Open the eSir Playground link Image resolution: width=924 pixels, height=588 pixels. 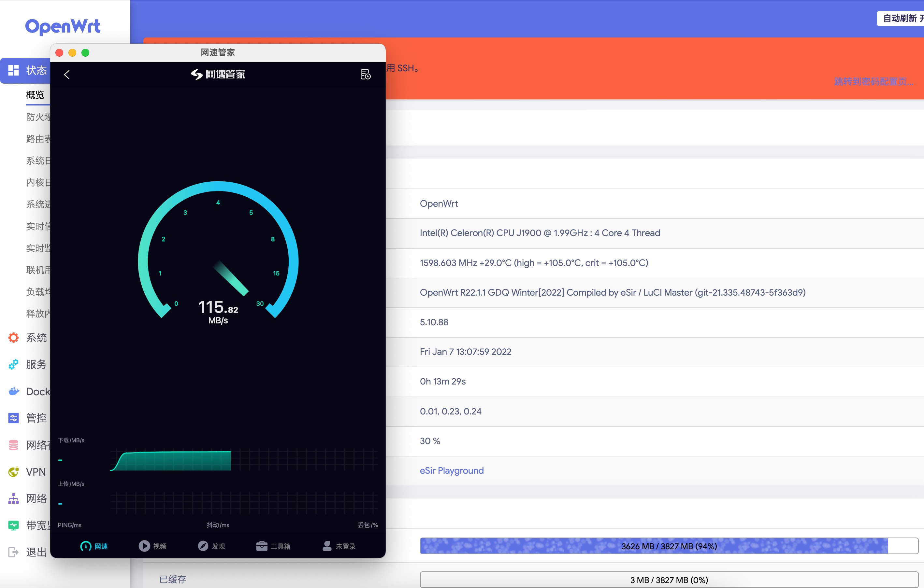pyautogui.click(x=451, y=470)
